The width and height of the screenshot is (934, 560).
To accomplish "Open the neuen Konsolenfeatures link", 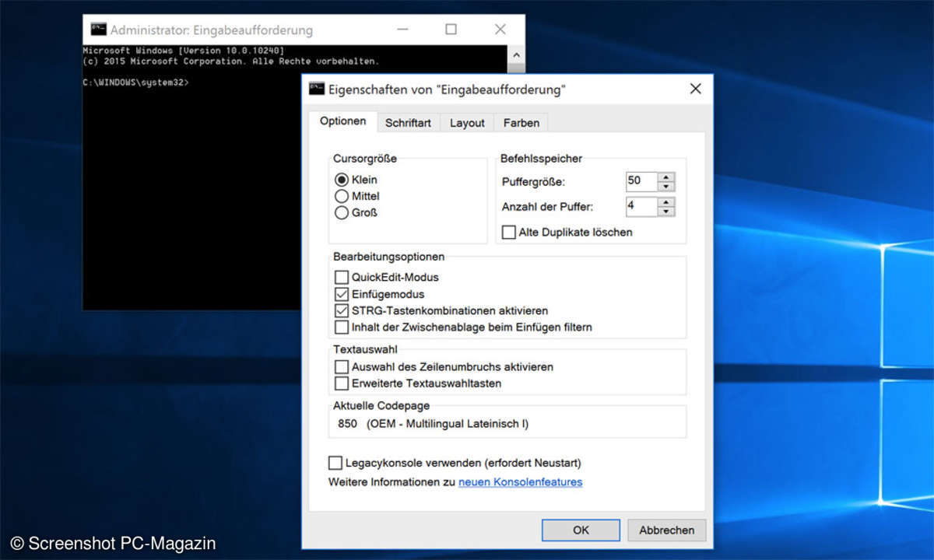I will pyautogui.click(x=521, y=482).
